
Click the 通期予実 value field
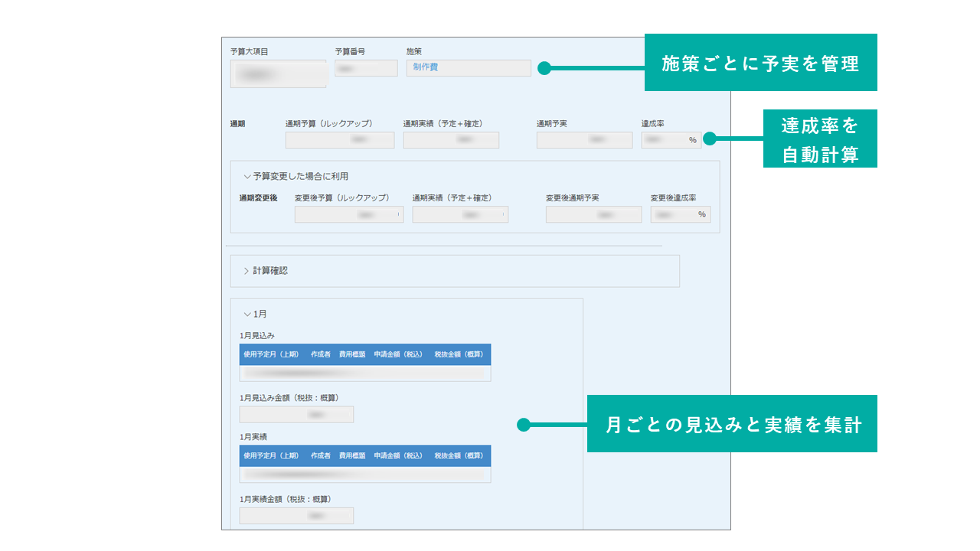585,140
